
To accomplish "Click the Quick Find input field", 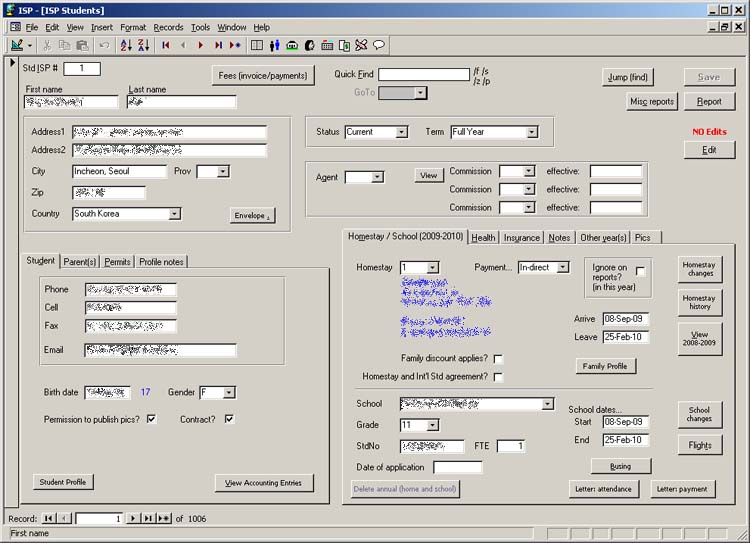I will pyautogui.click(x=423, y=75).
